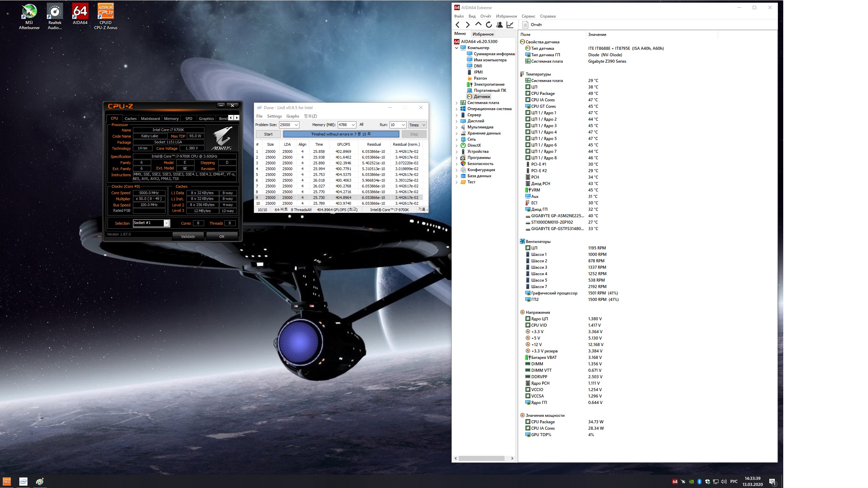Click the Validate button in CPU-Z
Viewport: 868px width, 488px height.
pyautogui.click(x=188, y=237)
